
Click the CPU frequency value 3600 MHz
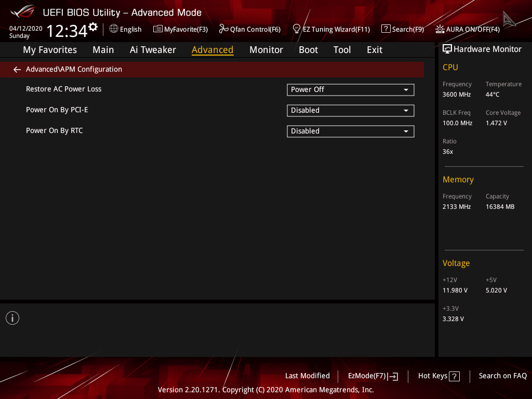click(x=457, y=95)
